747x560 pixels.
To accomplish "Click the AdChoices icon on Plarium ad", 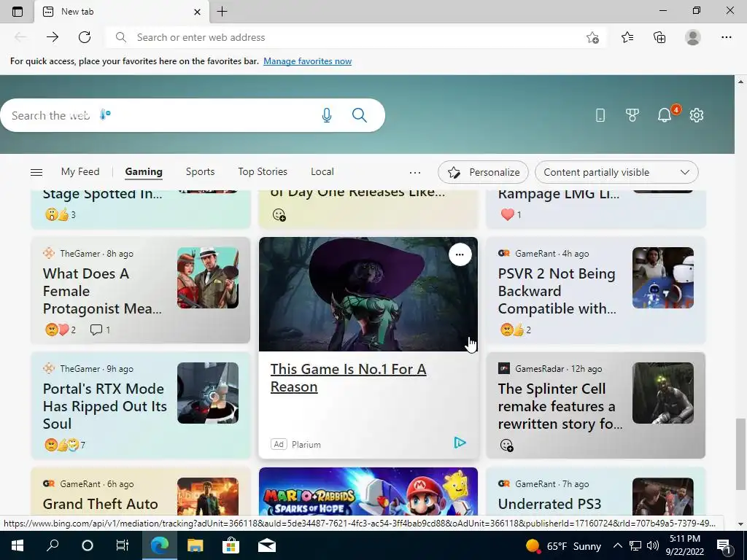I will tap(460, 443).
